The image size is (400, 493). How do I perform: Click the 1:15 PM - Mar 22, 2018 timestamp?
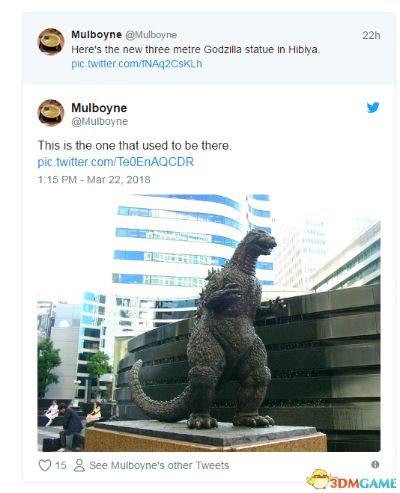pos(94,180)
